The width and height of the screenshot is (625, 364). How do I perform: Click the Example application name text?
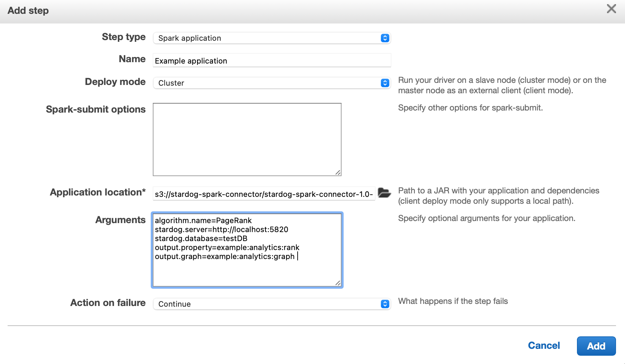[x=190, y=61]
